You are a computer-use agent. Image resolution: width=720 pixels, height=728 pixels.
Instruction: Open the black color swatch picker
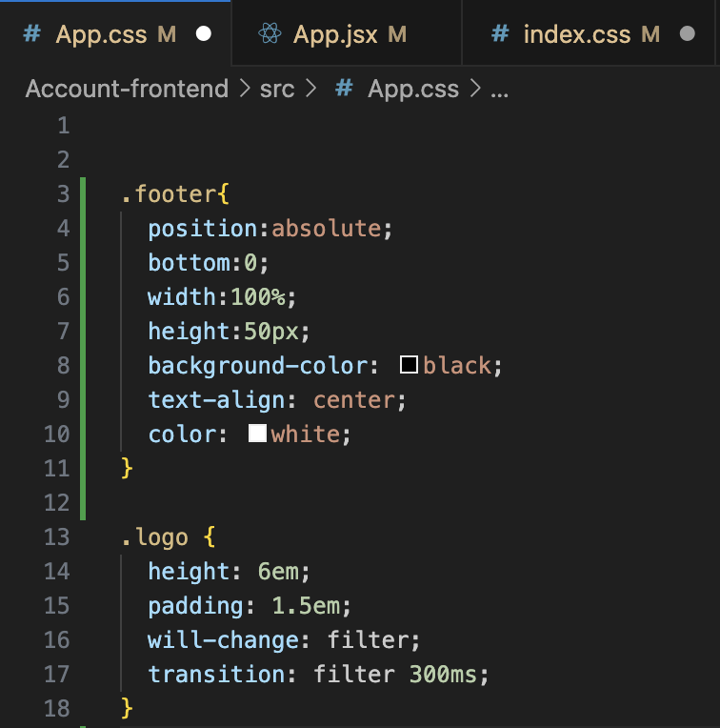click(x=410, y=366)
